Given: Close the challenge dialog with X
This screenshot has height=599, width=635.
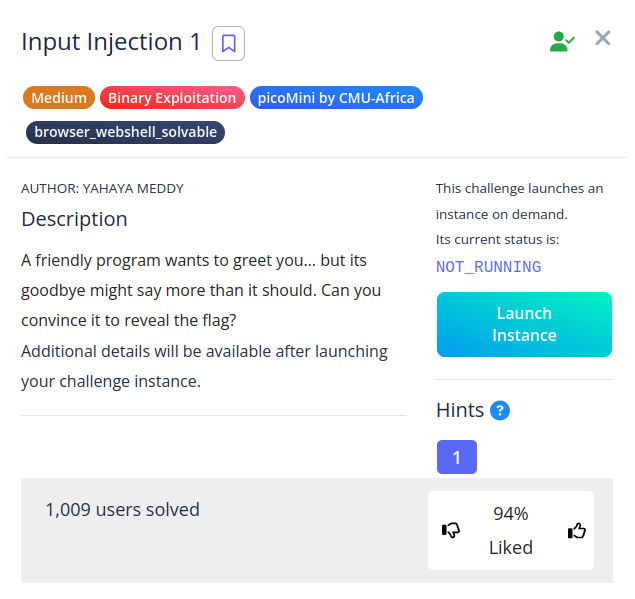Looking at the screenshot, I should [x=602, y=38].
